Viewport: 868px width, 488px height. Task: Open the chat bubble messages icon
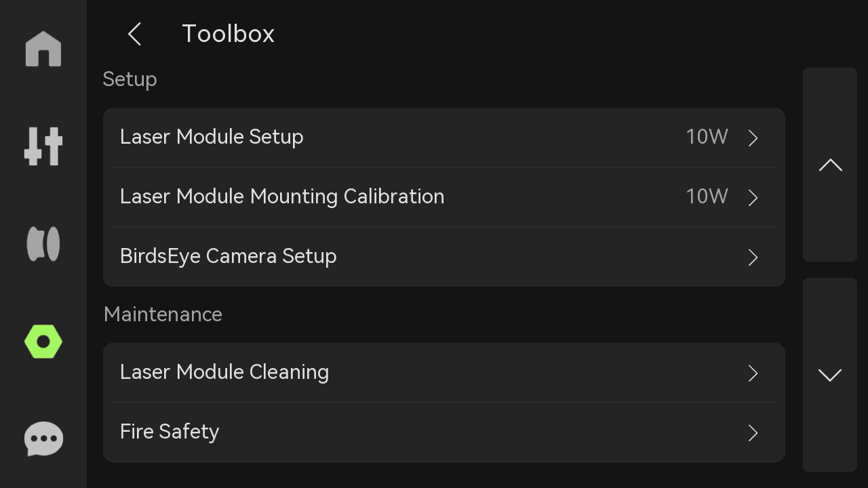(43, 439)
